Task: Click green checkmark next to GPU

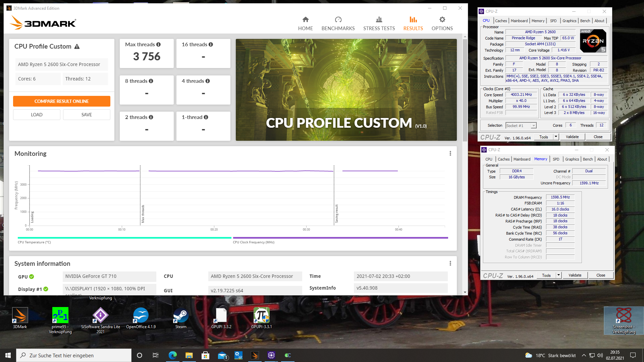Action: pos(32,277)
